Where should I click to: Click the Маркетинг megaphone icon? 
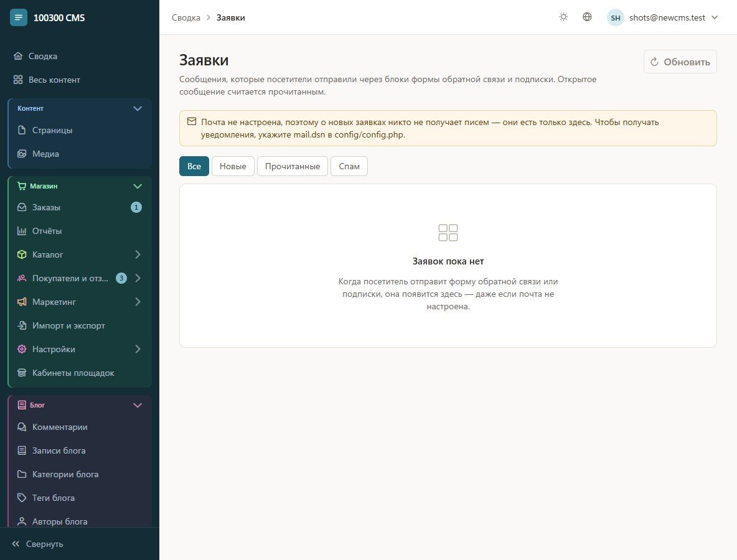point(22,302)
